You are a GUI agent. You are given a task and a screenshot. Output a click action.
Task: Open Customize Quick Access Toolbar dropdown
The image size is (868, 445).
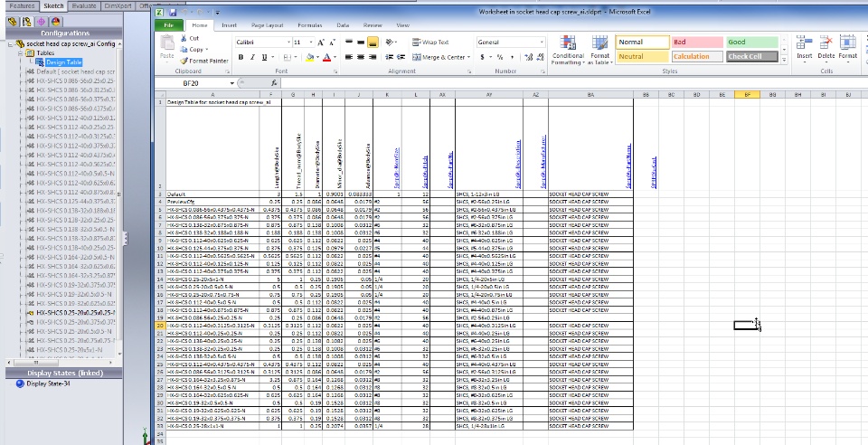click(x=218, y=12)
